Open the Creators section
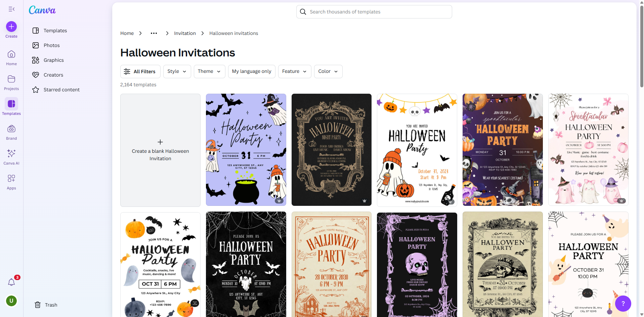644x317 pixels. tap(53, 75)
